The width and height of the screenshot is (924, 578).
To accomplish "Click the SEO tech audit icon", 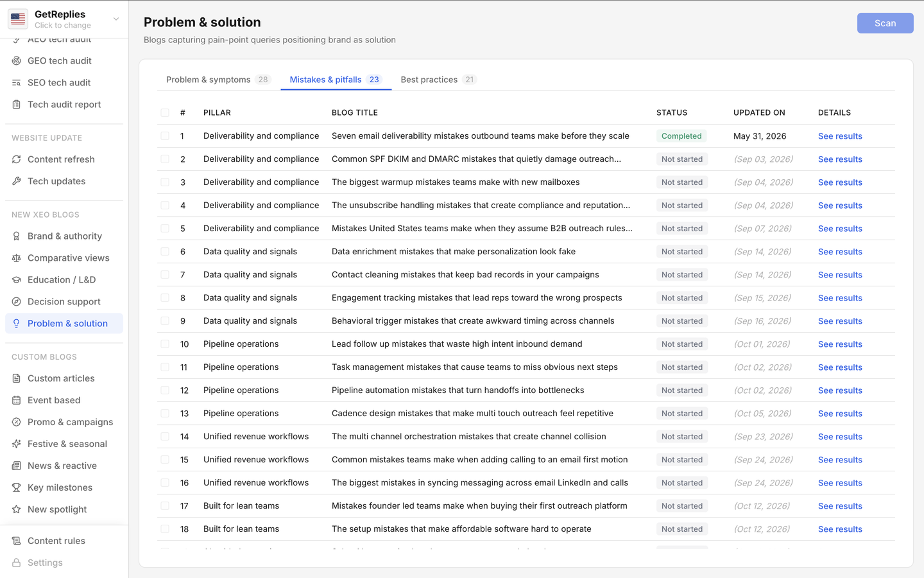I will click(17, 82).
